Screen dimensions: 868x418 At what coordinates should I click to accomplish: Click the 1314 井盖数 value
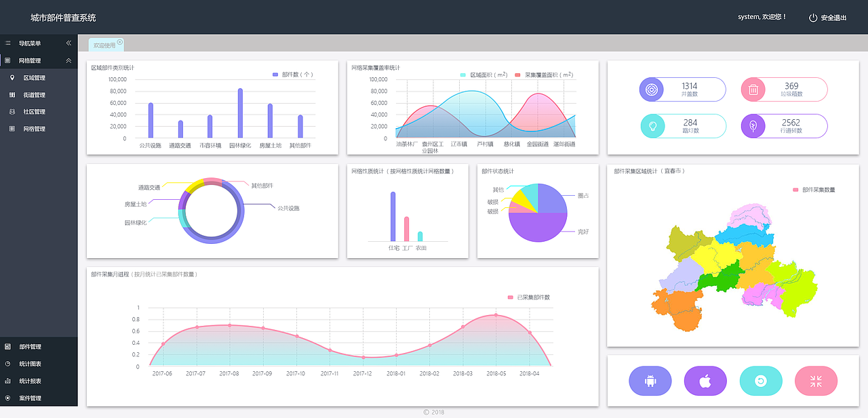690,86
